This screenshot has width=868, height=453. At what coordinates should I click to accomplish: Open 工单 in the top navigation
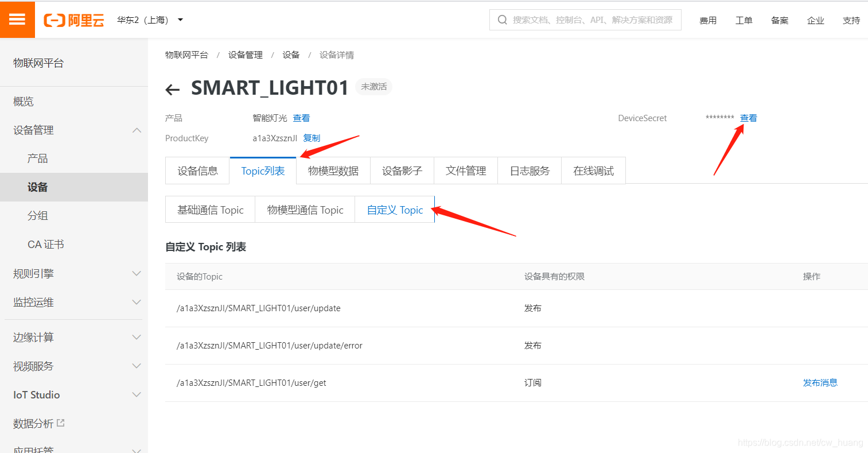click(x=744, y=20)
